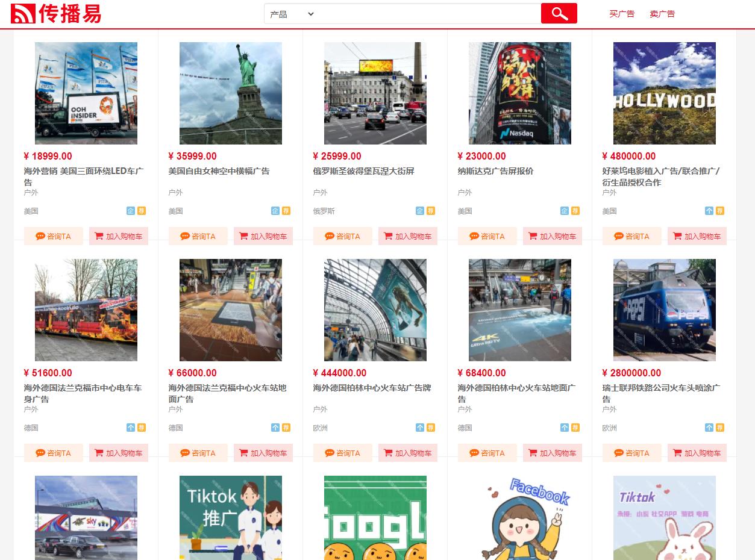Image resolution: width=755 pixels, height=560 pixels.
Task: Click 咨询TA for 海外德国法兰克福中心火车站地面广告
Action: tap(198, 453)
